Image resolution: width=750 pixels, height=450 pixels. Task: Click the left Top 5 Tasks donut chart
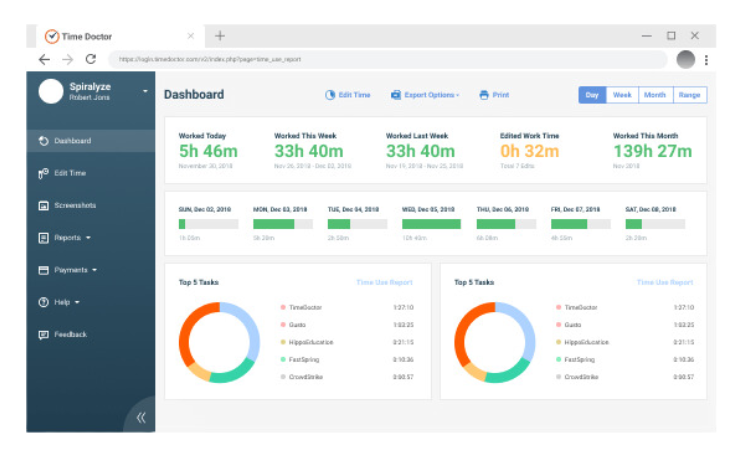219,342
